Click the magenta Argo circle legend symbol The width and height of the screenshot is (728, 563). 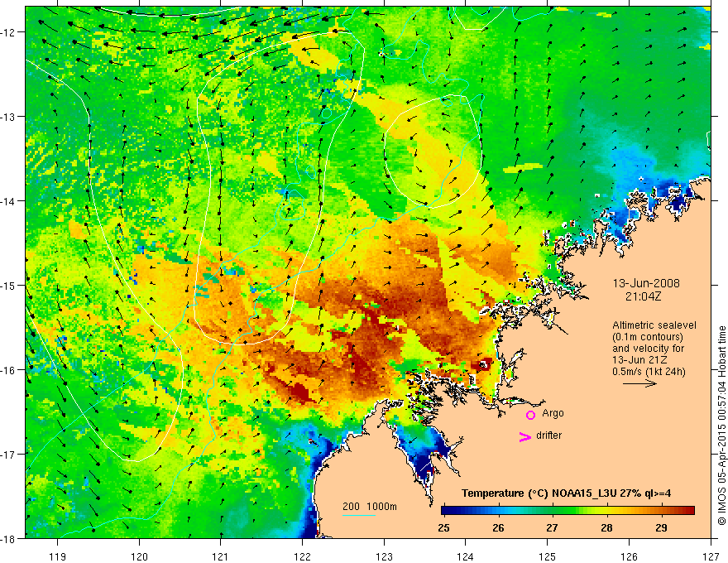530,415
